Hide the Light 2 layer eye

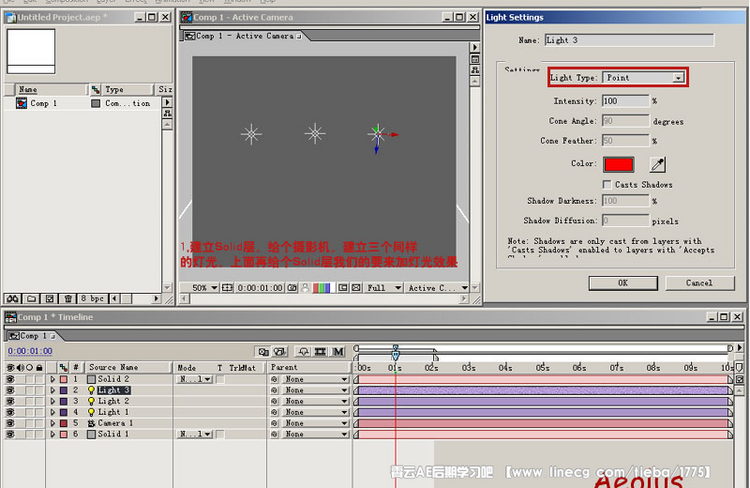(x=10, y=401)
